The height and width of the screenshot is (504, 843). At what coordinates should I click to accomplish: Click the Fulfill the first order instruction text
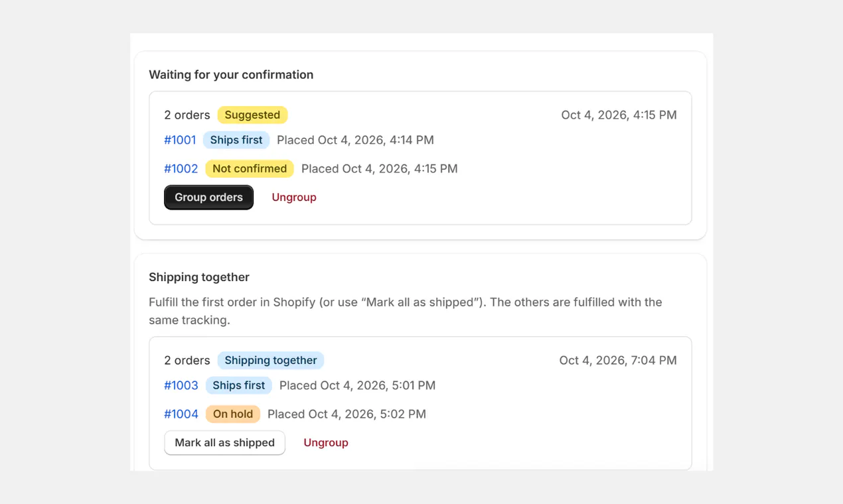click(x=406, y=311)
